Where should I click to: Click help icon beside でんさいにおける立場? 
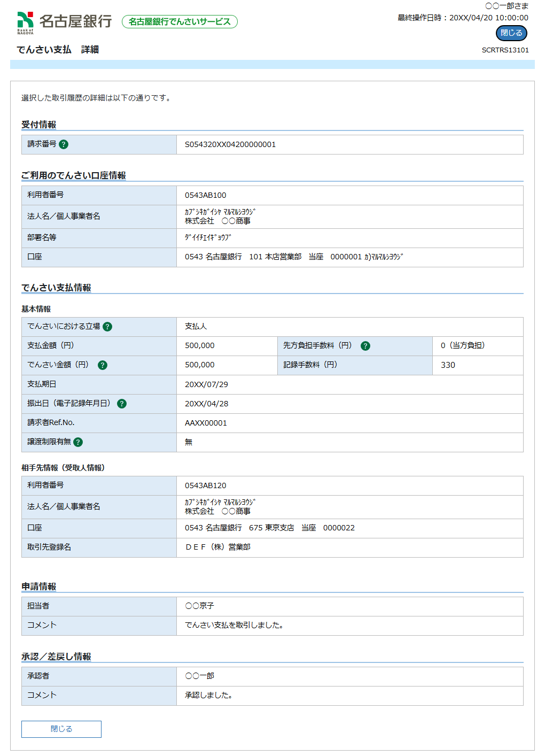click(x=107, y=327)
